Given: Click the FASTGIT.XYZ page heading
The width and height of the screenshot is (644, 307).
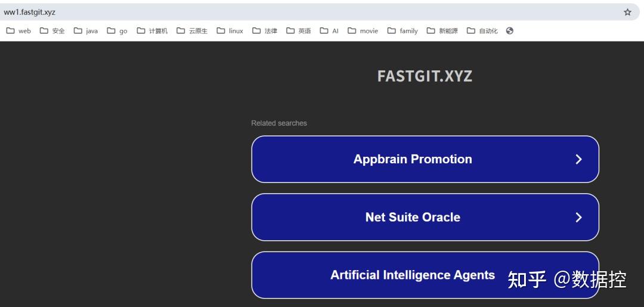Looking at the screenshot, I should [x=425, y=76].
